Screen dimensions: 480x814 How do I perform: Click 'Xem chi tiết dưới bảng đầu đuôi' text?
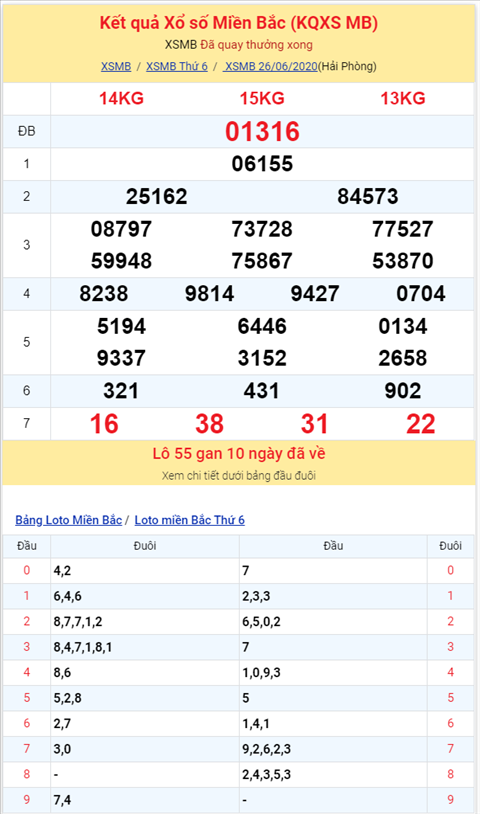(239, 476)
